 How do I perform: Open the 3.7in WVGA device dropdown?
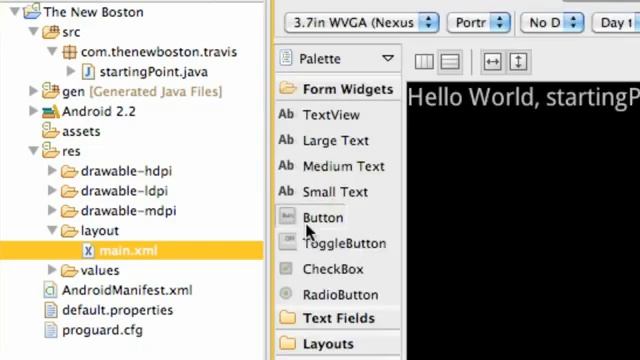click(362, 22)
